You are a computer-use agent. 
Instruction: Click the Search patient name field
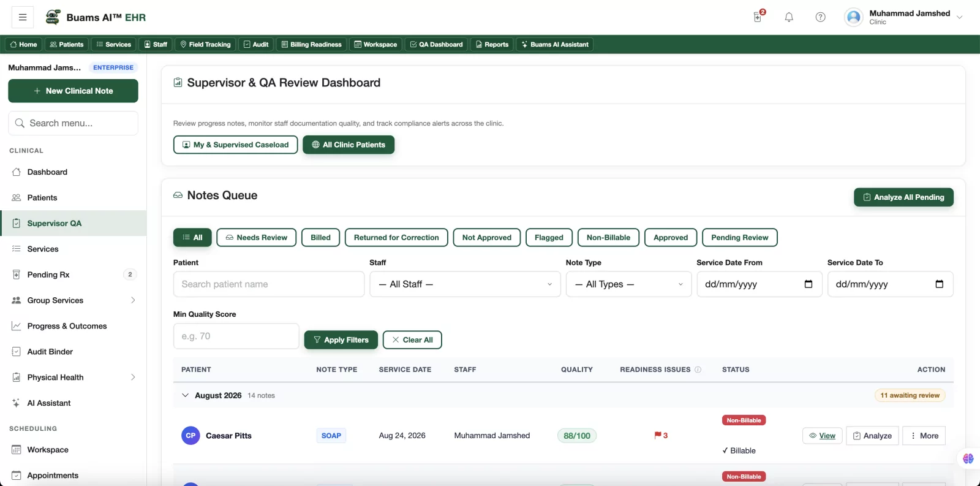pyautogui.click(x=269, y=284)
